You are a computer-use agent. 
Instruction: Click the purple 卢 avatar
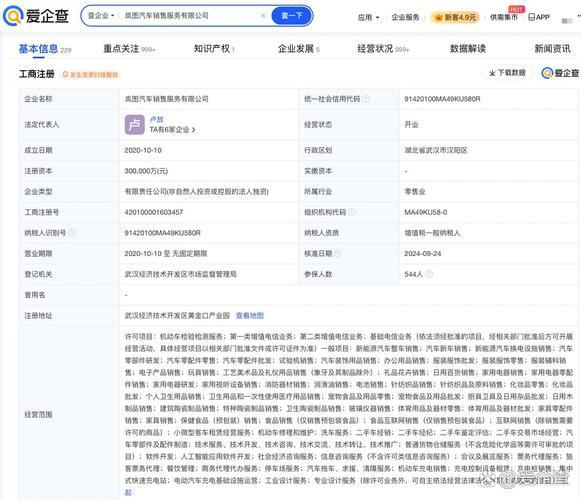tap(135, 125)
